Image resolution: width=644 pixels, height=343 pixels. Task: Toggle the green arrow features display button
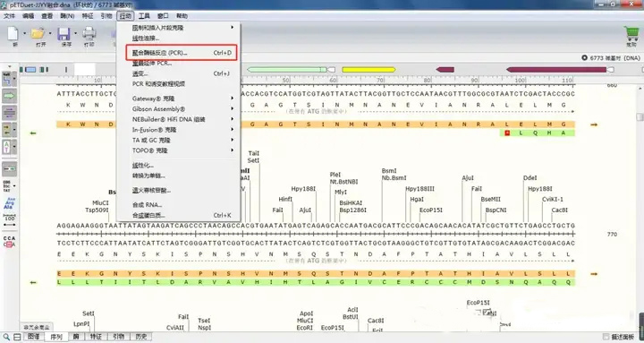[10, 96]
